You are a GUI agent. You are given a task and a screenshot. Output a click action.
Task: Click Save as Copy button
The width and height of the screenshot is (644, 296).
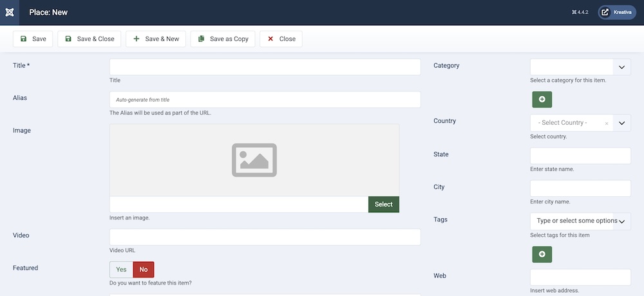pos(223,39)
